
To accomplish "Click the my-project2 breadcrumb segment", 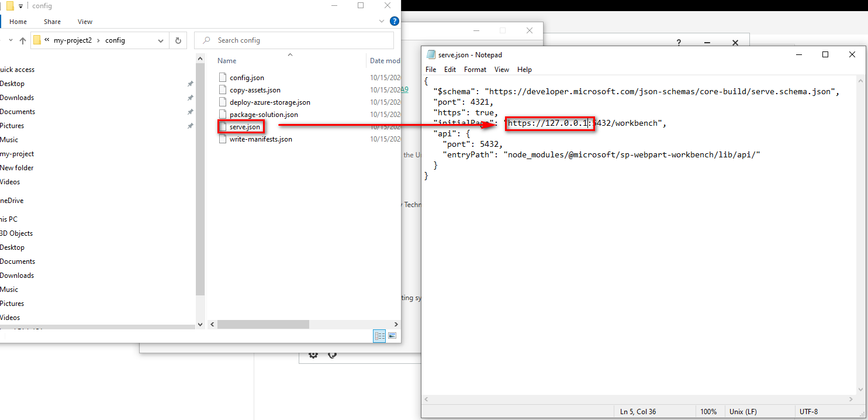I will pos(73,40).
